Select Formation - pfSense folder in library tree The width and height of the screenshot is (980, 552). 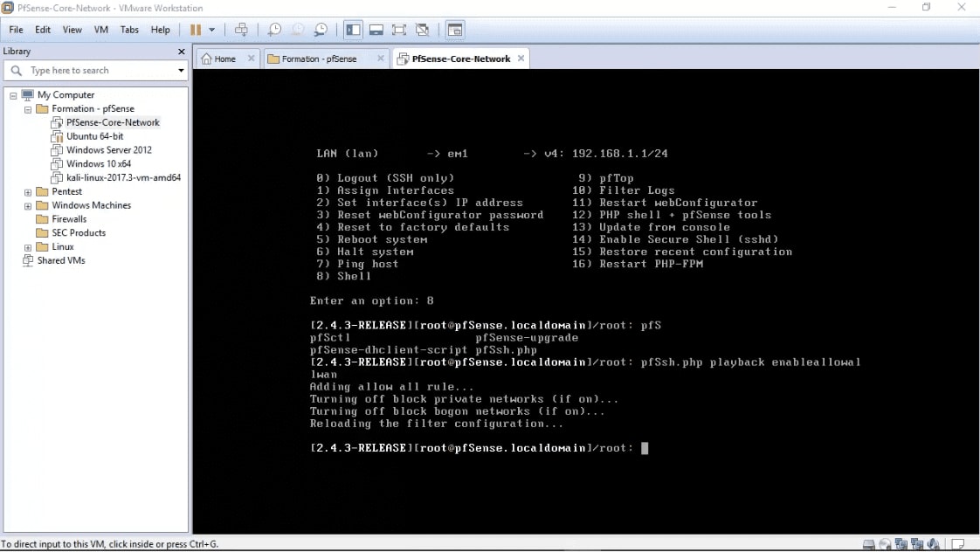click(x=93, y=109)
